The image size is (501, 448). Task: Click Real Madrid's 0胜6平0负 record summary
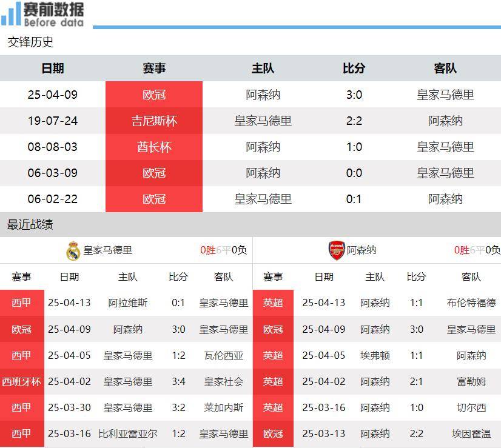tap(223, 250)
